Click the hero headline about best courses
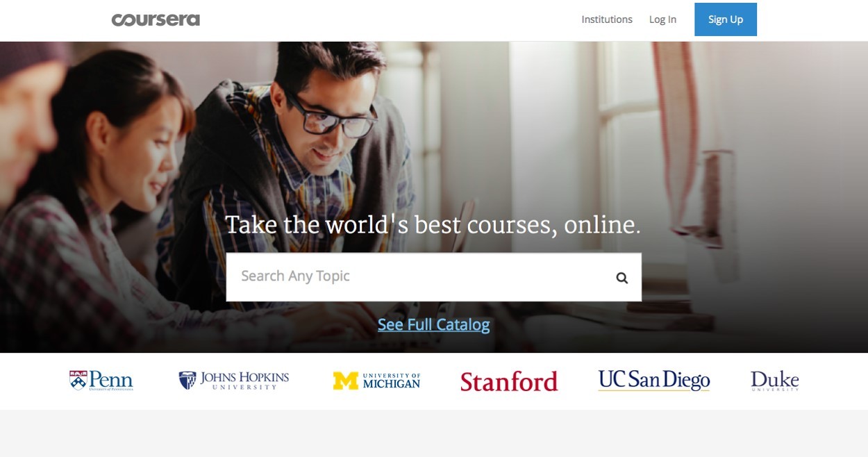The image size is (868, 457). (x=433, y=224)
